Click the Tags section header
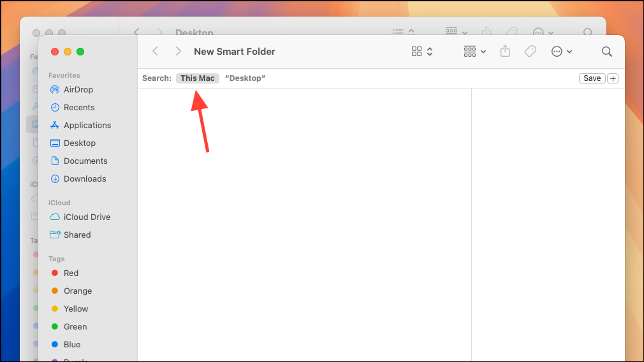 [56, 259]
